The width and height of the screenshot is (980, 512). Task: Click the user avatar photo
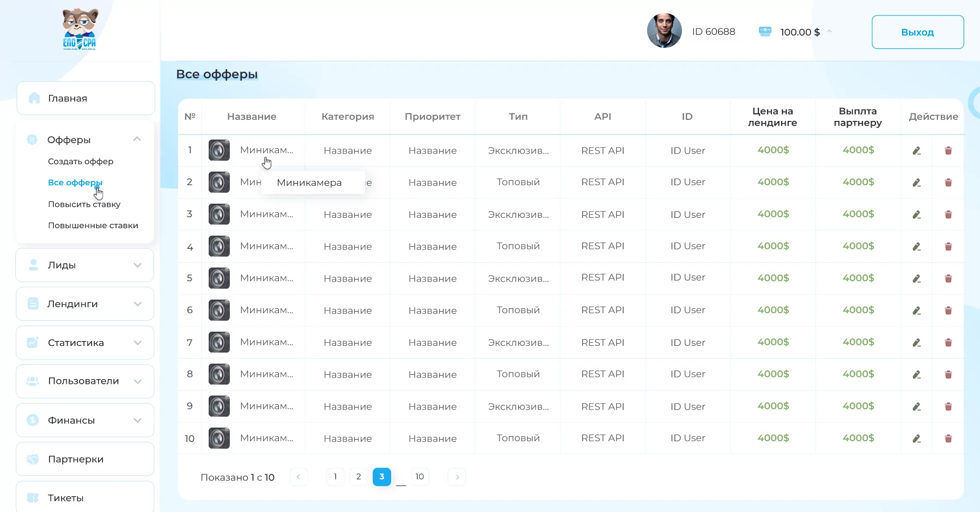664,31
